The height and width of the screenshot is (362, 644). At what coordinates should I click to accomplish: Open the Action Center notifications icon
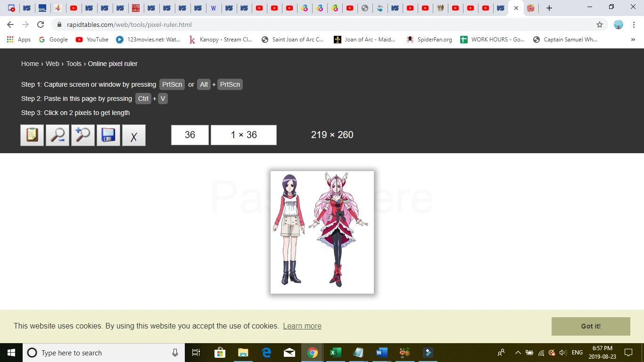(628, 353)
